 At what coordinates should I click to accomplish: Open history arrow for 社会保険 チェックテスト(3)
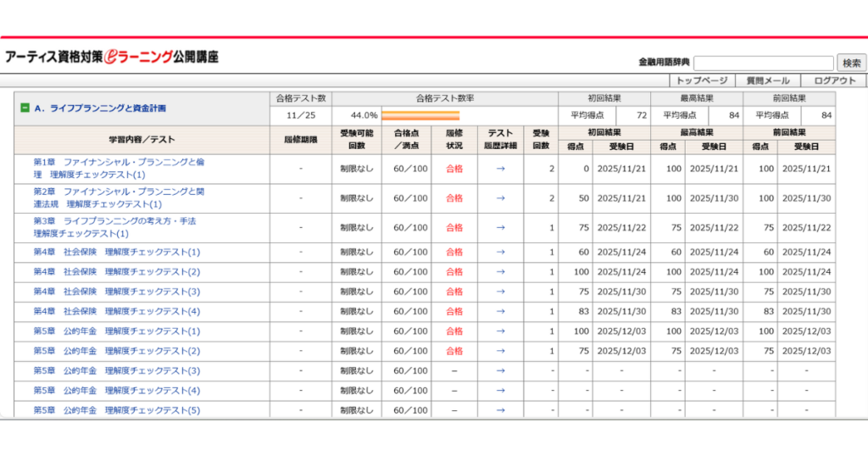click(500, 292)
